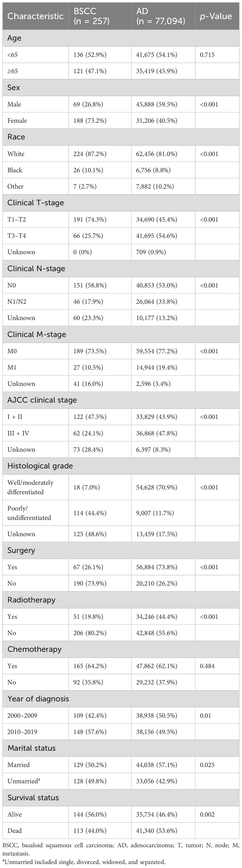Click the BSCC (n = 257) column header
Viewport: 242px width, 868px height.
92,16
